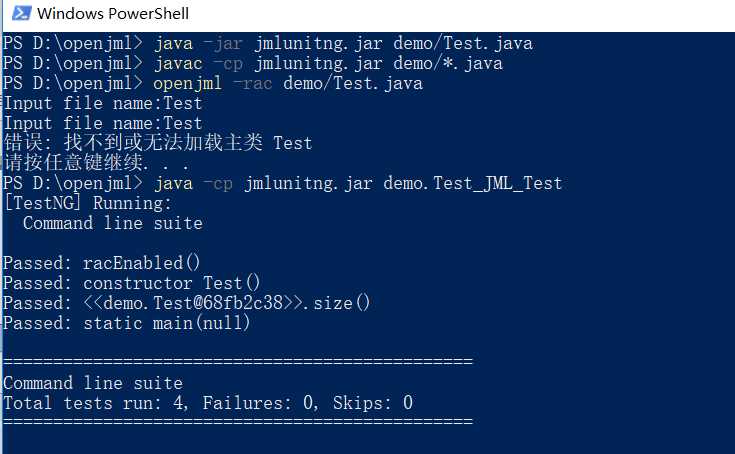The width and height of the screenshot is (735, 454).
Task: Click the Chinese error message about class Test
Action: pyautogui.click(x=158, y=143)
